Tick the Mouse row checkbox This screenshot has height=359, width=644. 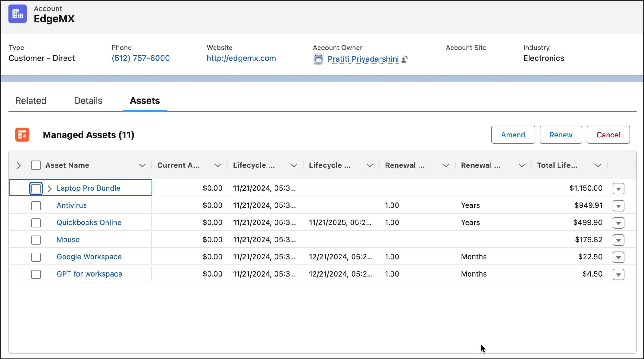point(36,240)
